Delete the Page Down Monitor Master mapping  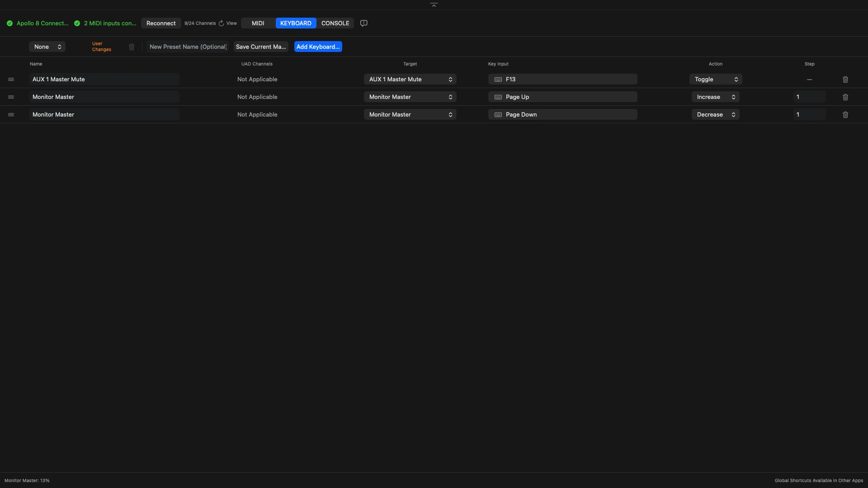[845, 115]
